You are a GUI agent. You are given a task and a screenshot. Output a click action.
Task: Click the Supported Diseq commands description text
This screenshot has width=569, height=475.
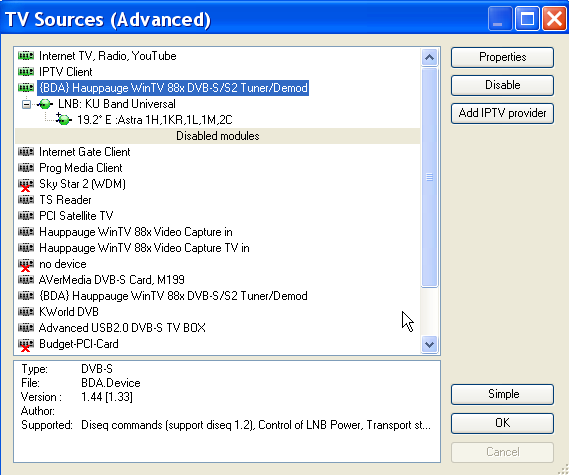(x=256, y=425)
